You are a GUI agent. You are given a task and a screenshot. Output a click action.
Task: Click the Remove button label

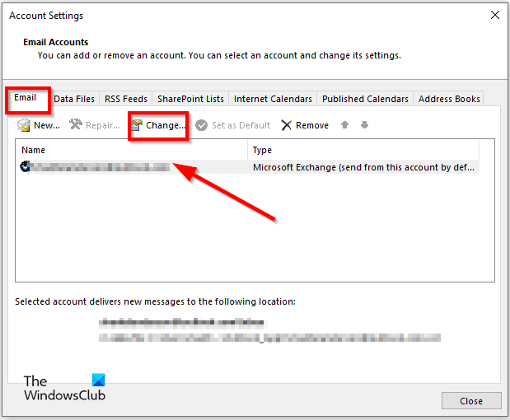(x=312, y=125)
